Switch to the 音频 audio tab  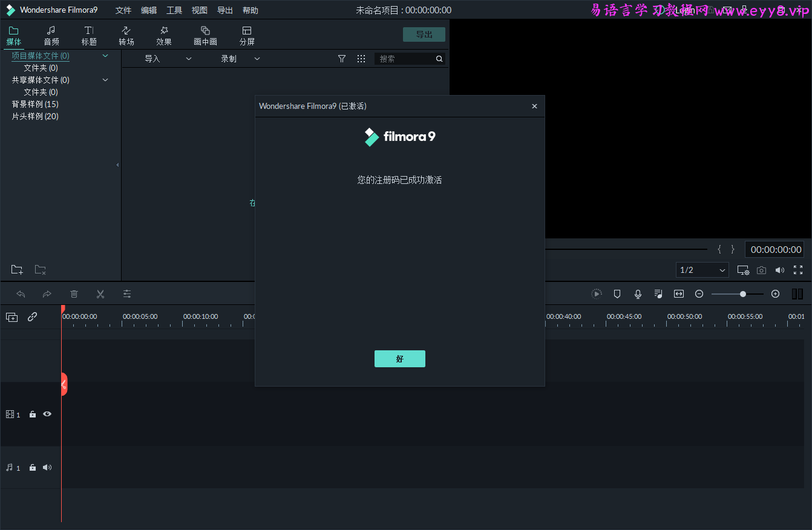(x=51, y=36)
